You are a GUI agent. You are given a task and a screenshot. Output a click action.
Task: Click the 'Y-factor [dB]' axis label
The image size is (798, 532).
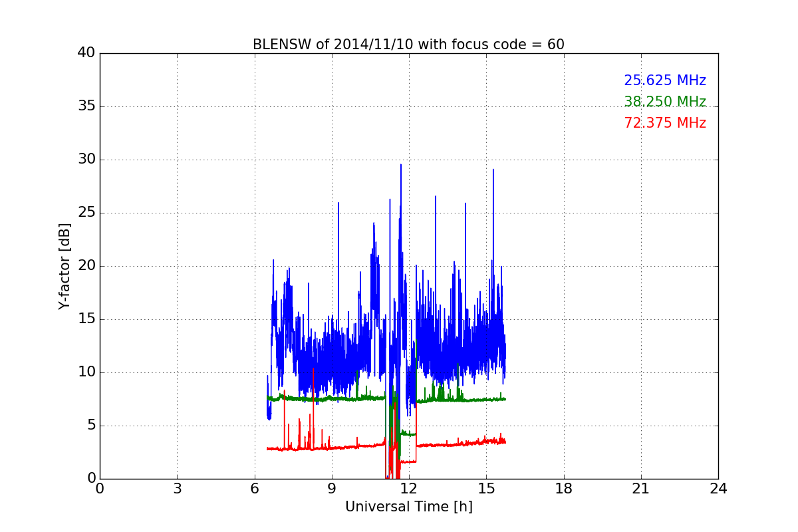click(x=65, y=266)
